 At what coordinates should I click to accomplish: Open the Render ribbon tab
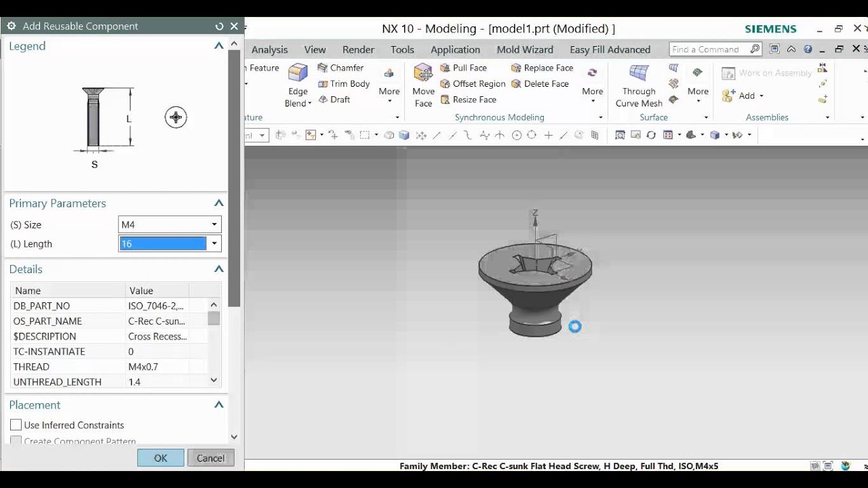358,49
